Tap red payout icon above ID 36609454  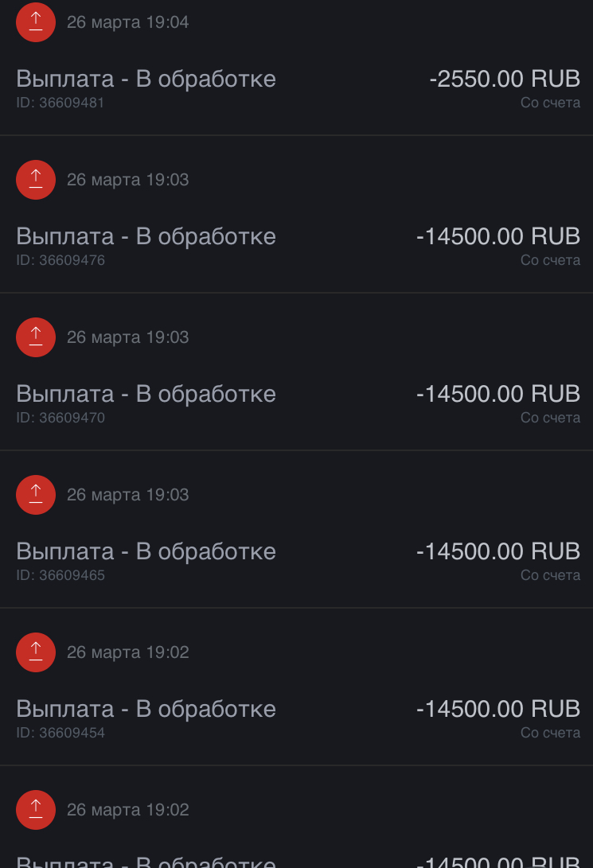click(36, 652)
